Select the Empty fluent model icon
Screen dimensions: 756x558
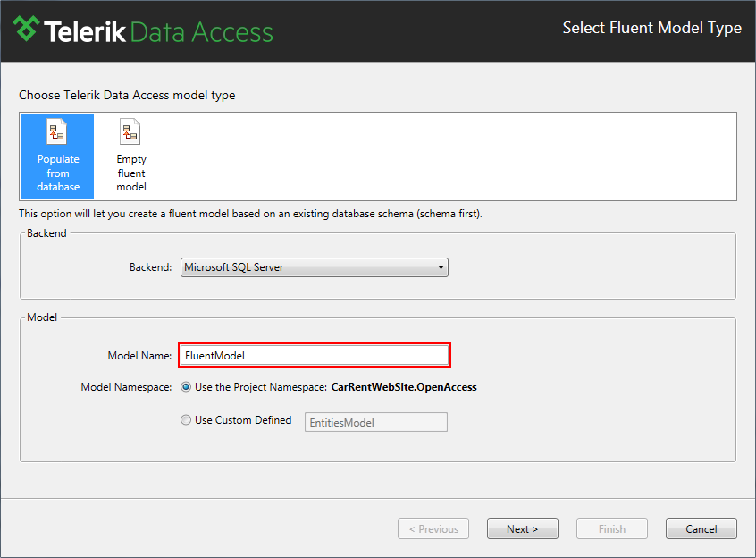click(130, 131)
